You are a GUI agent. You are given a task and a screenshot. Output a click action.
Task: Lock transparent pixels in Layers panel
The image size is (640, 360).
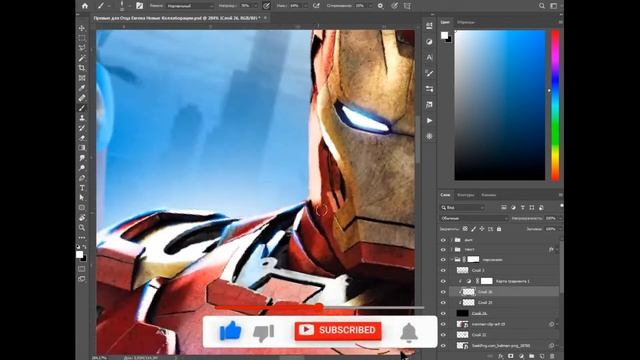tap(465, 229)
